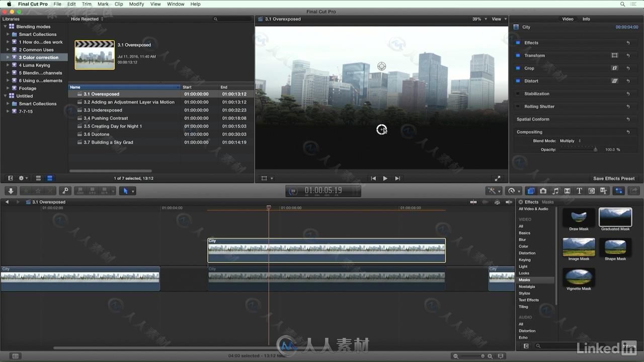Viewport: 644px width, 362px height.
Task: Open the Select tool arrow pop-up
Action: [x=127, y=191]
